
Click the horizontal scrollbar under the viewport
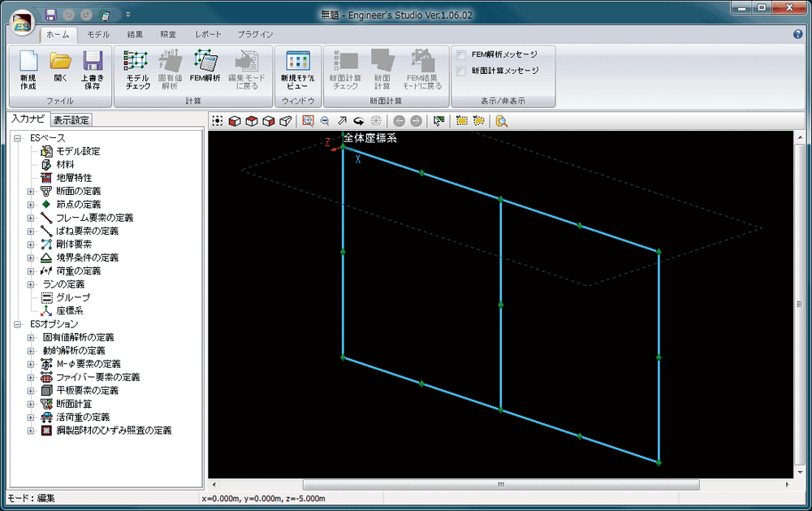point(501,485)
